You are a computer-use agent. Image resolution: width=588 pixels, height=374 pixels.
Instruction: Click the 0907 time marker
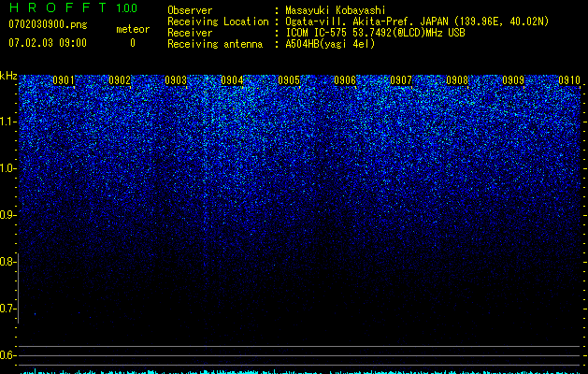(x=401, y=80)
